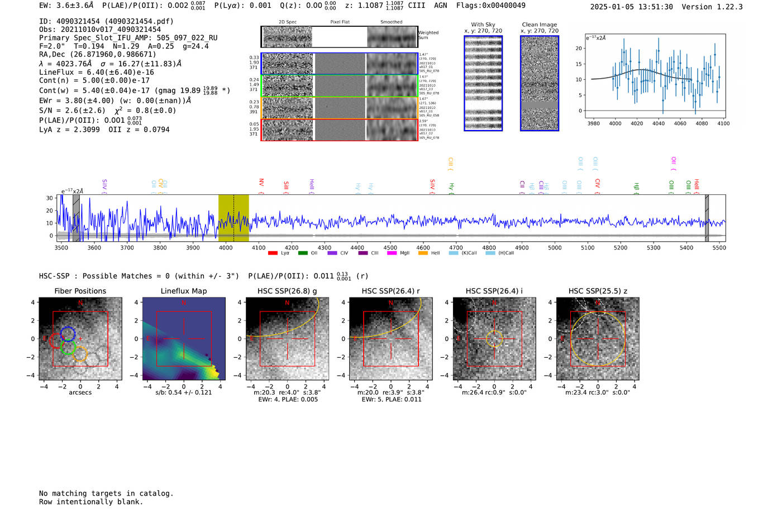
Task: Click the orange CIII label above spectrum
Action: coord(450,163)
